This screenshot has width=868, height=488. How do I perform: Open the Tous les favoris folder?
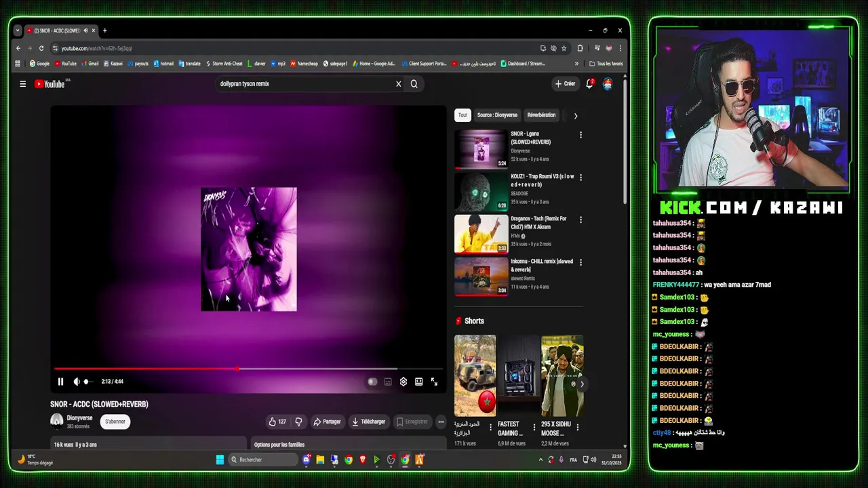pyautogui.click(x=606, y=64)
